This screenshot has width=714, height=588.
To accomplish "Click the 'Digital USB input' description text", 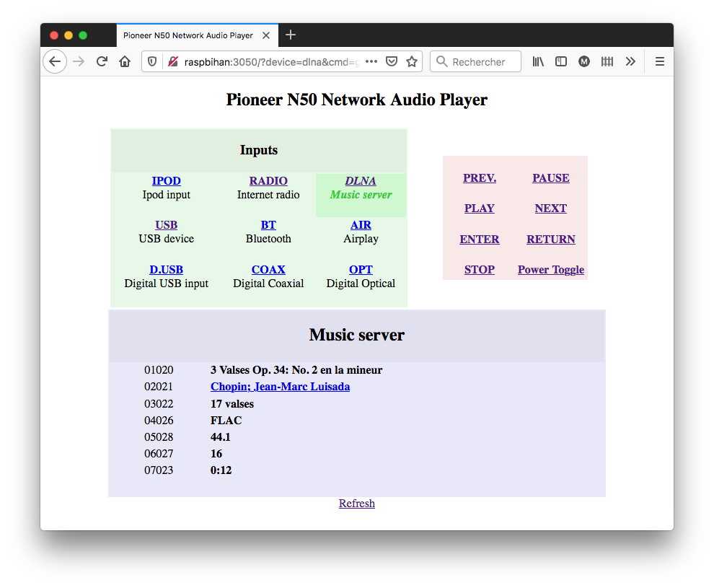I will (x=166, y=284).
